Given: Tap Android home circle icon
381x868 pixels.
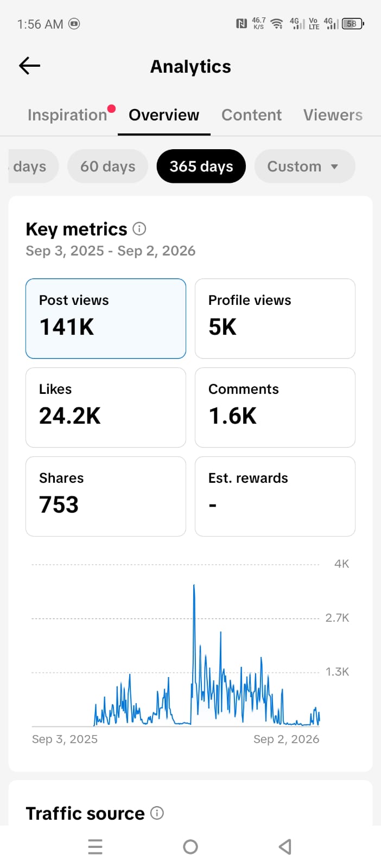Looking at the screenshot, I should [190, 846].
